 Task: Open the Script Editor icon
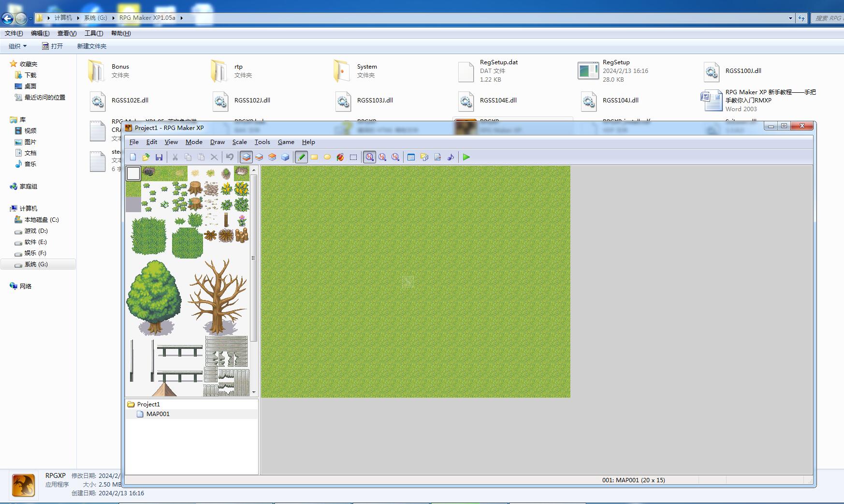pyautogui.click(x=437, y=157)
